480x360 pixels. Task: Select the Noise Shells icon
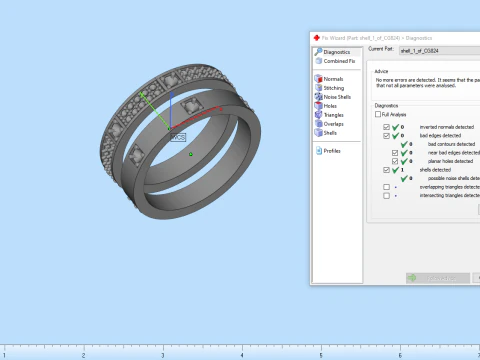pyautogui.click(x=318, y=97)
